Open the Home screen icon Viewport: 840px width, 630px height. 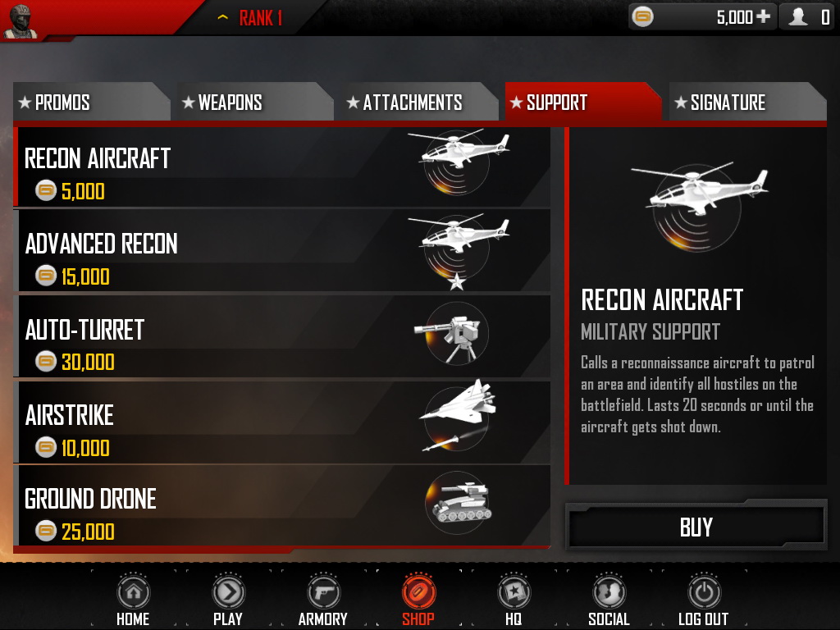(x=134, y=592)
